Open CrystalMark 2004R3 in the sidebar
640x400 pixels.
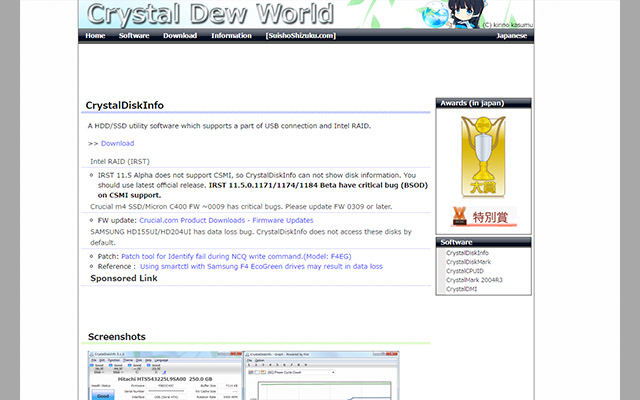474,280
